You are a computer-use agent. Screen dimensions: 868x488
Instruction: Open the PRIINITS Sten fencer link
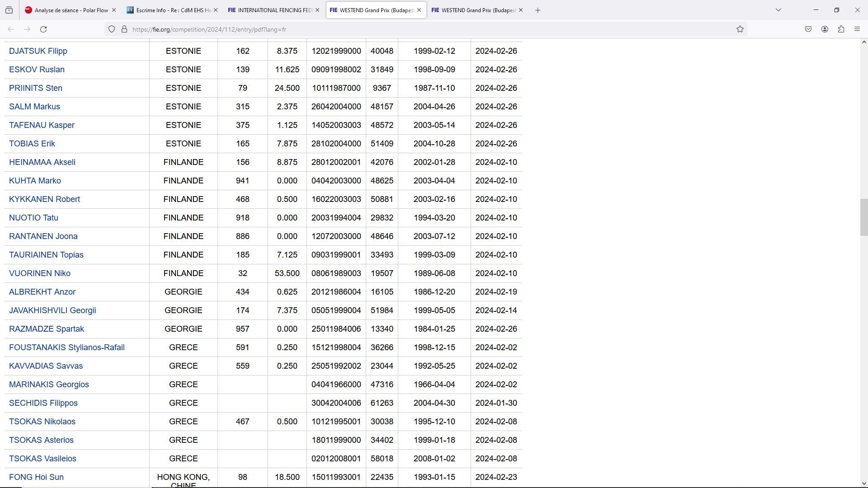point(36,88)
